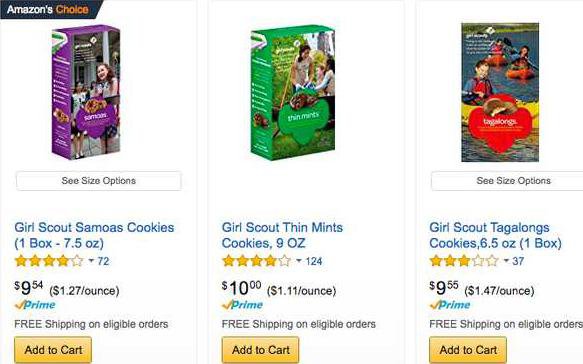Expand rating dropdown arrow beside 124 reviews

tap(299, 261)
